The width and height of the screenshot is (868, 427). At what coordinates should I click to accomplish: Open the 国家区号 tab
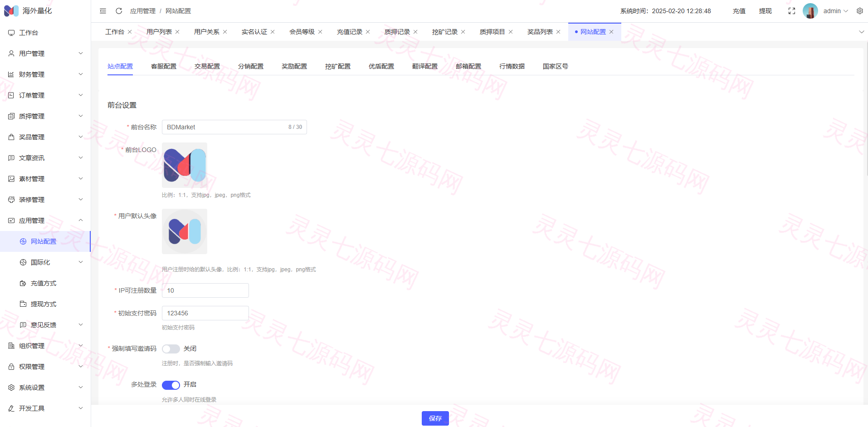pos(556,66)
